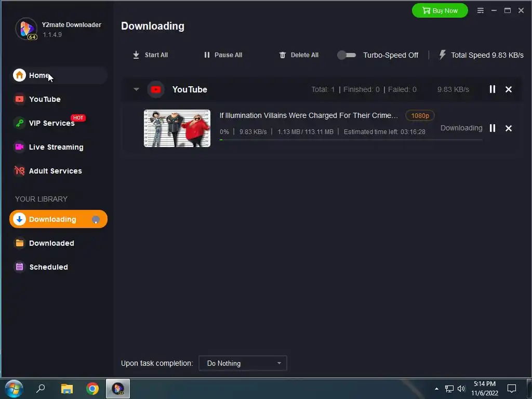Open the notification center icon
The height and width of the screenshot is (399, 532).
click(x=511, y=389)
